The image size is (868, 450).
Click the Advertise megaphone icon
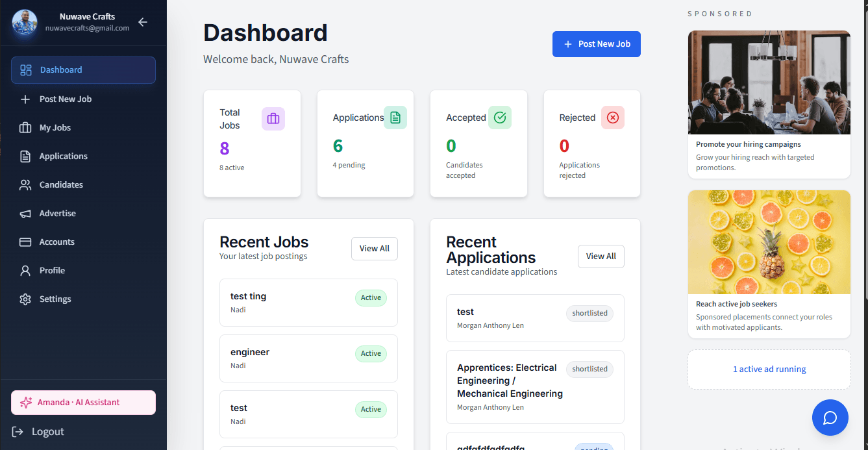pyautogui.click(x=25, y=214)
